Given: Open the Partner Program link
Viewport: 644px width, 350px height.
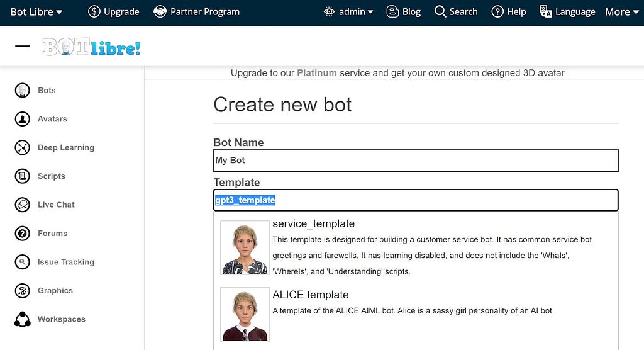Looking at the screenshot, I should point(204,12).
